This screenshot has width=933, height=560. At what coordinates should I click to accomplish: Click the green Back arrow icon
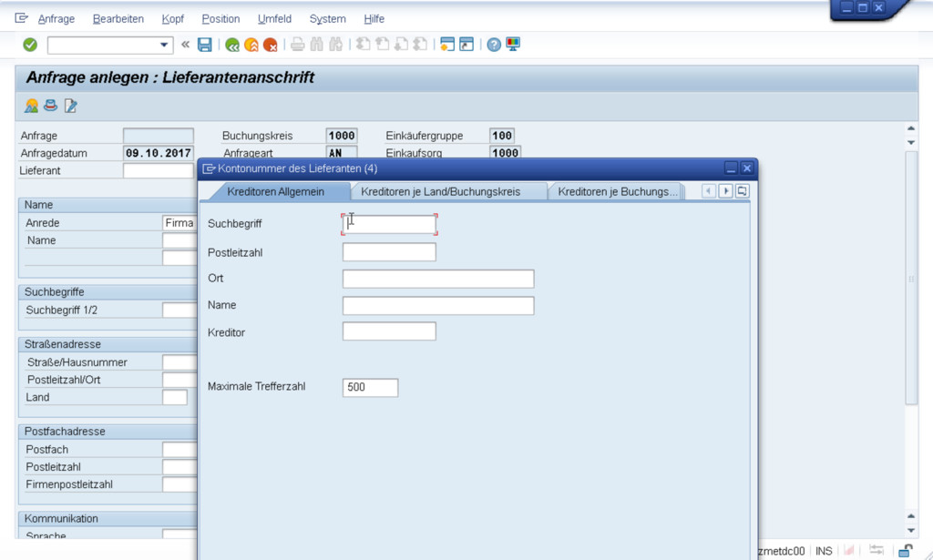(x=232, y=45)
